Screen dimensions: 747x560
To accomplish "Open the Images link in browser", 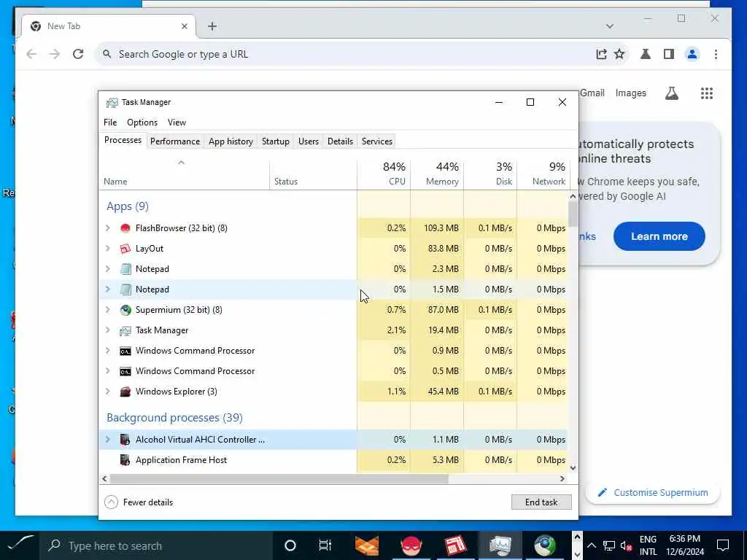I will pyautogui.click(x=631, y=93).
